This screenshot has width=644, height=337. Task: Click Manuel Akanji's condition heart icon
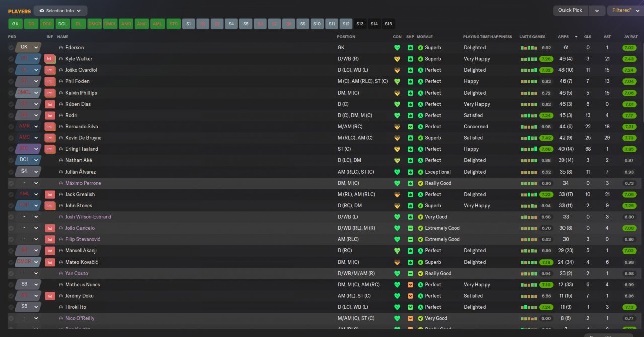(397, 250)
